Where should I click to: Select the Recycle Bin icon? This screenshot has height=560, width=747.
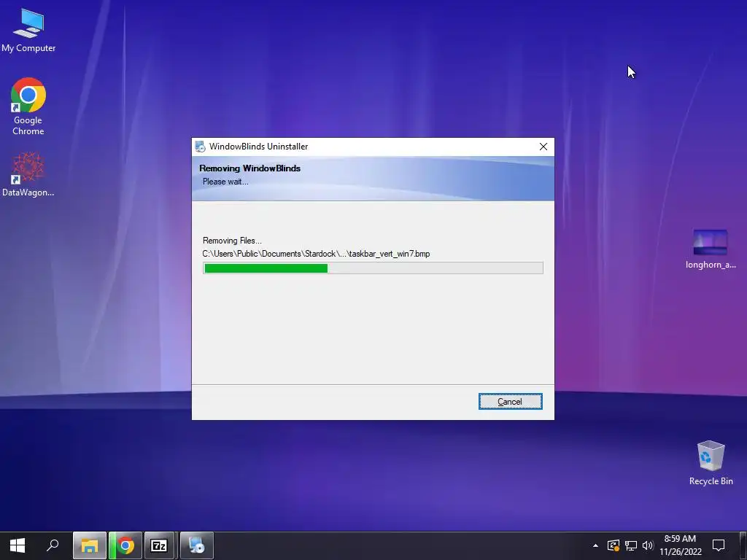tap(711, 463)
